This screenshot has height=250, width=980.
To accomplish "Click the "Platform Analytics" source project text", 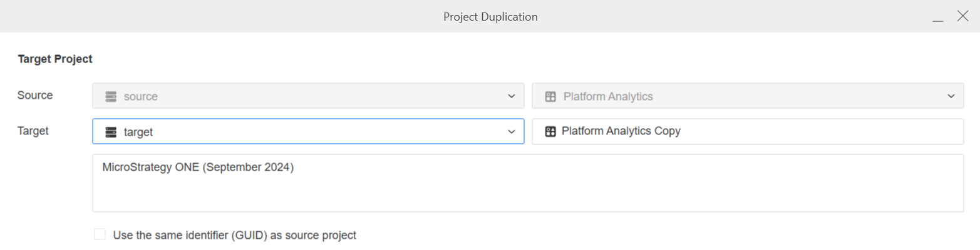I will tap(608, 96).
